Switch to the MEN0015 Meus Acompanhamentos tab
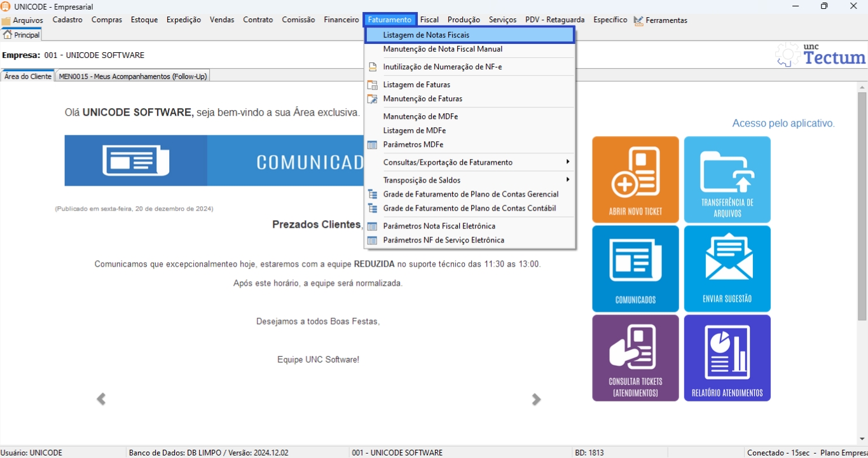This screenshot has height=458, width=868. (132, 76)
